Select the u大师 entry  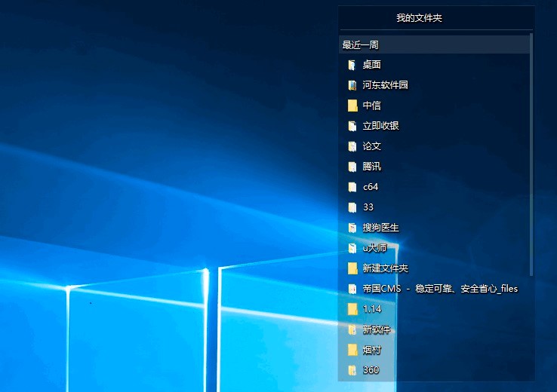coord(375,248)
